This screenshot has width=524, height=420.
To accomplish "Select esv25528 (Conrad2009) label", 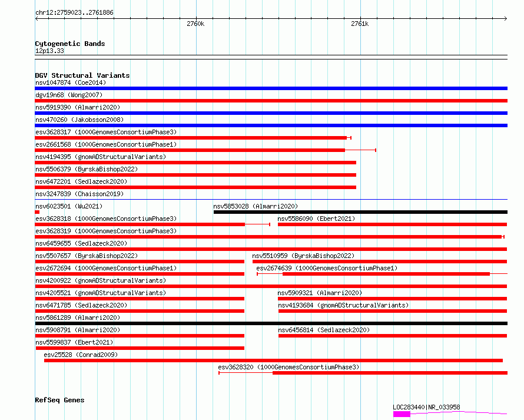I will (x=81, y=355).
